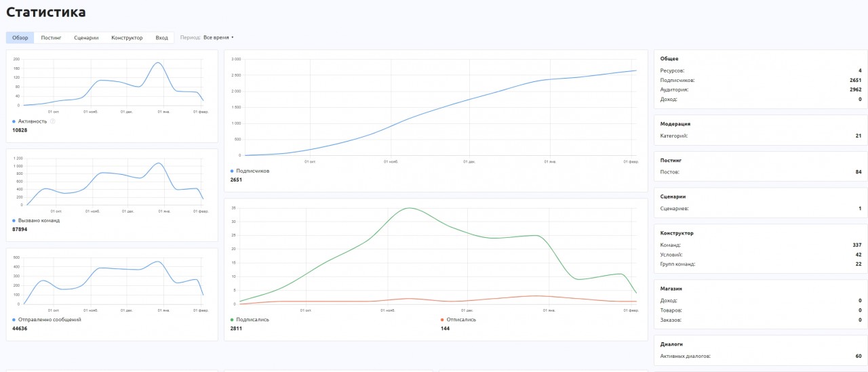Open the Период 'Все время' dropdown
Screen dimensions: 868x372
click(217, 38)
